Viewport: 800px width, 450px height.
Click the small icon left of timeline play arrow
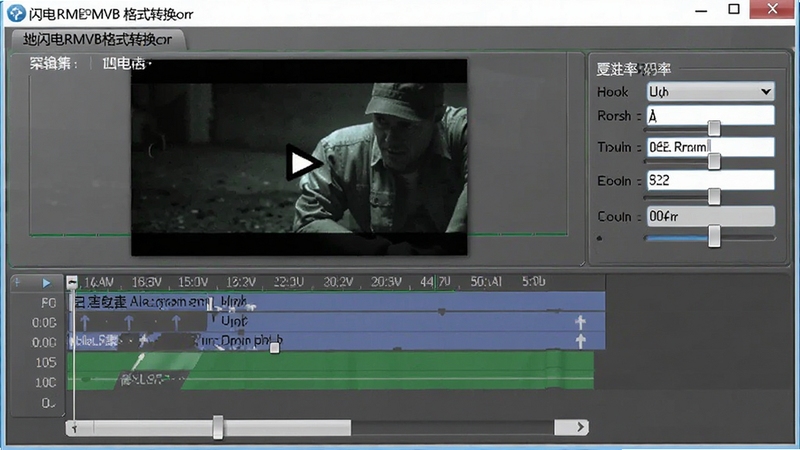point(17,282)
